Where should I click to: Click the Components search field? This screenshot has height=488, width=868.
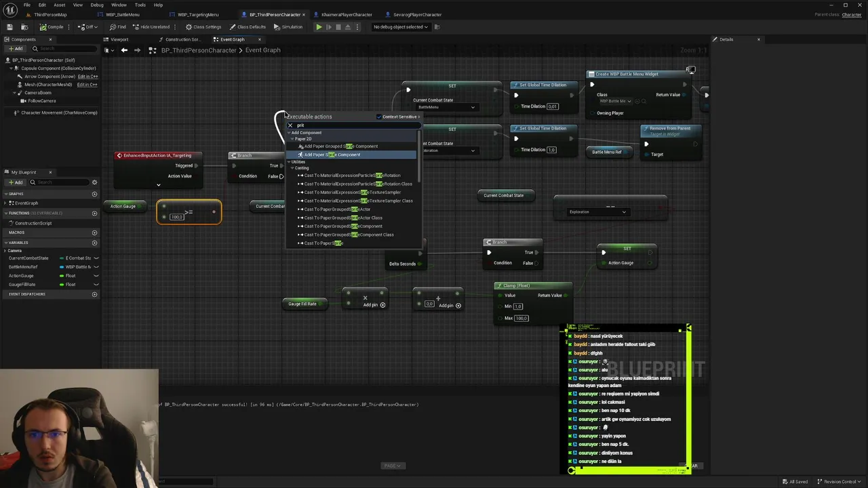[65, 49]
